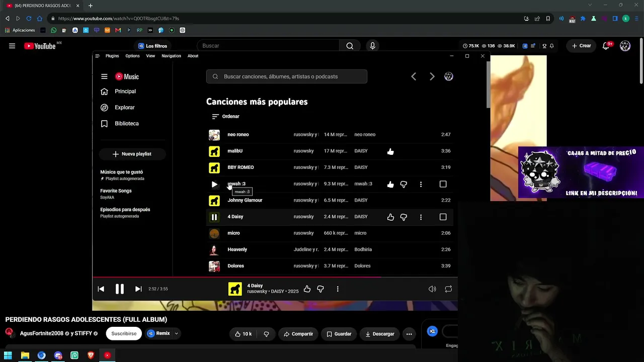The image size is (644, 362).
Task: Open the Options menu
Action: (132, 56)
